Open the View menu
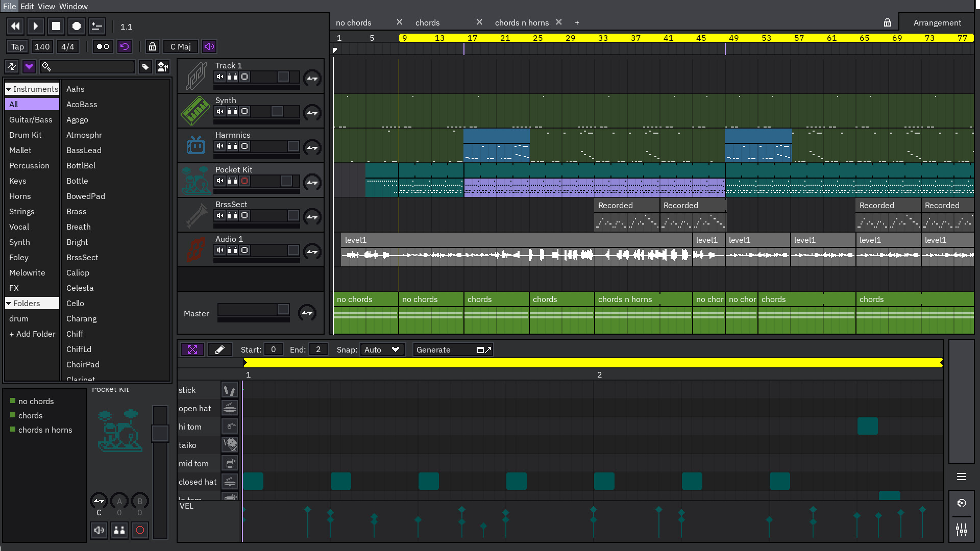 [x=46, y=6]
